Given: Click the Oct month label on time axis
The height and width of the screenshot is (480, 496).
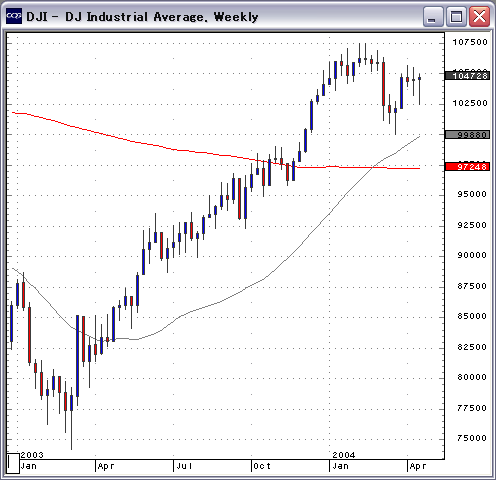Looking at the screenshot, I should click(262, 466).
